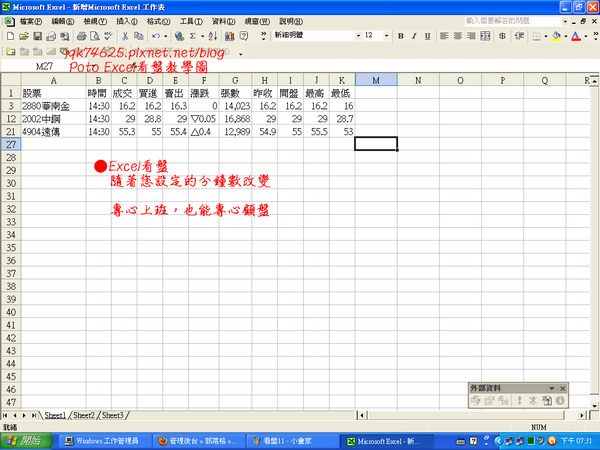
Task: Switch to Windows 工作管理員 taskbar button
Action: click(x=103, y=441)
